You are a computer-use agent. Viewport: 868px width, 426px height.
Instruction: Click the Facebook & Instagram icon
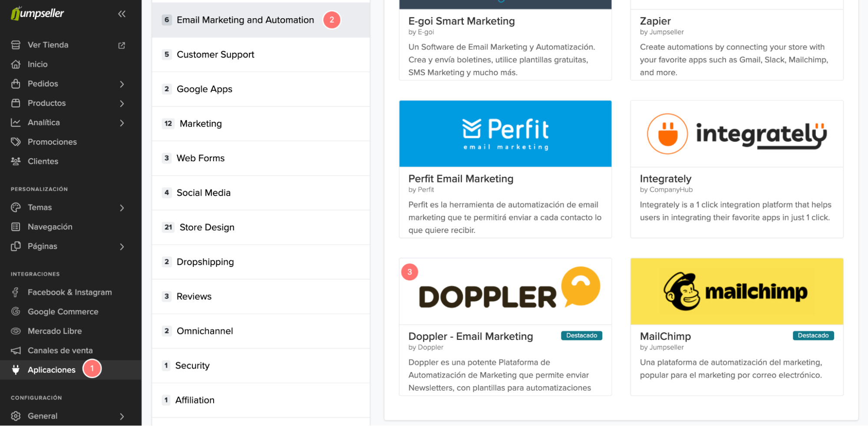pyautogui.click(x=16, y=293)
